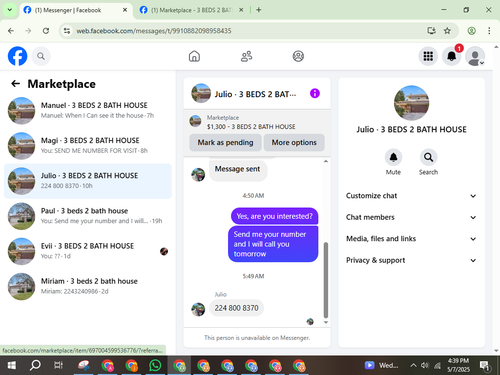500x375 pixels.
Task: Close the Marketplace browser tab
Action: click(x=241, y=10)
